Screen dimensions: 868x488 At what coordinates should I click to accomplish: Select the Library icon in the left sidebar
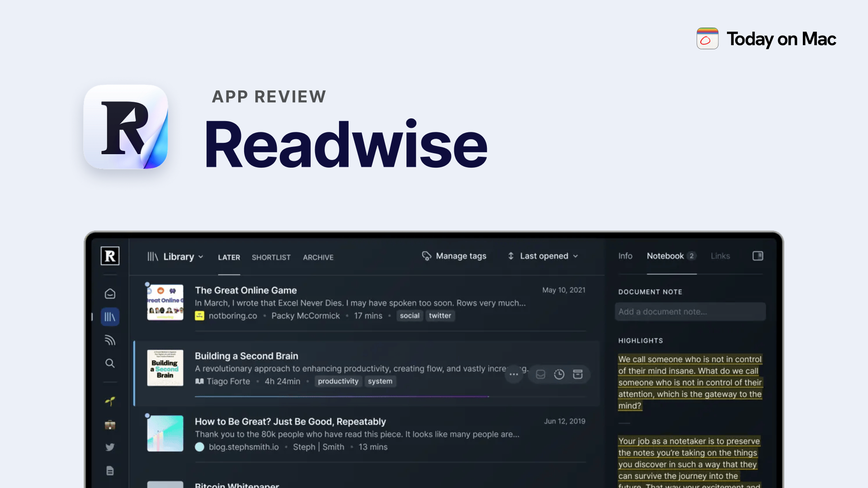click(x=110, y=316)
